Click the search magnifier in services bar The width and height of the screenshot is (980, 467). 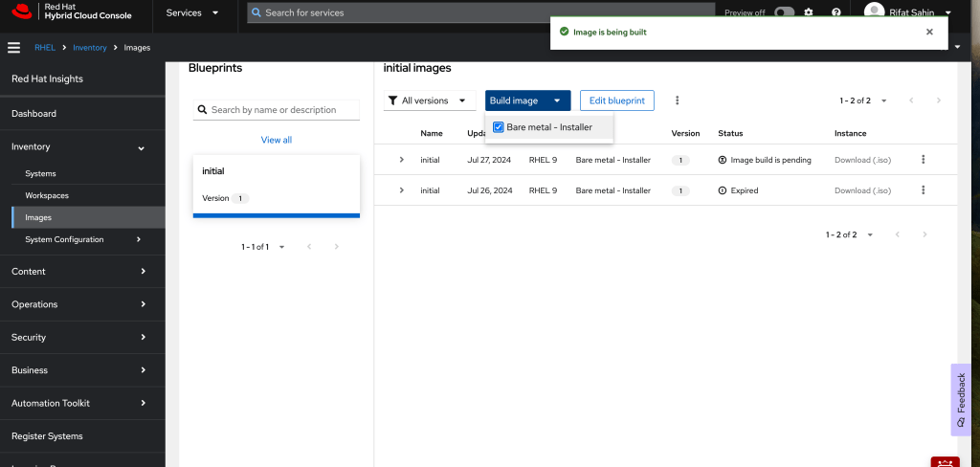point(256,12)
